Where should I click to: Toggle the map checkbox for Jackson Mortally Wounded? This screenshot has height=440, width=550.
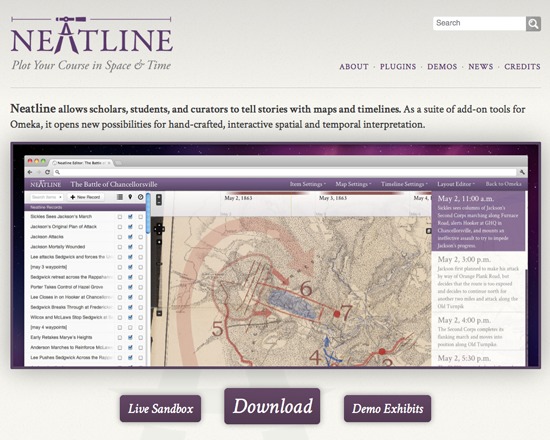pos(130,247)
